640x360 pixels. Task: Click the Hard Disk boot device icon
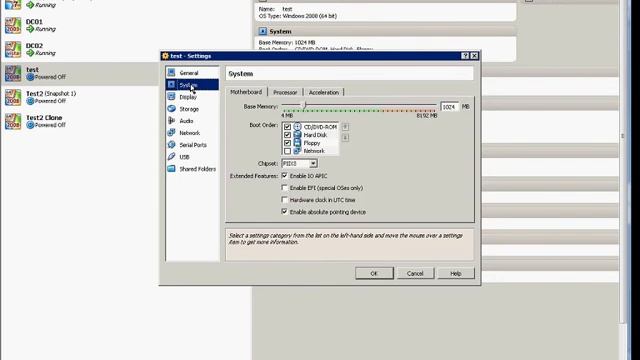[297, 135]
